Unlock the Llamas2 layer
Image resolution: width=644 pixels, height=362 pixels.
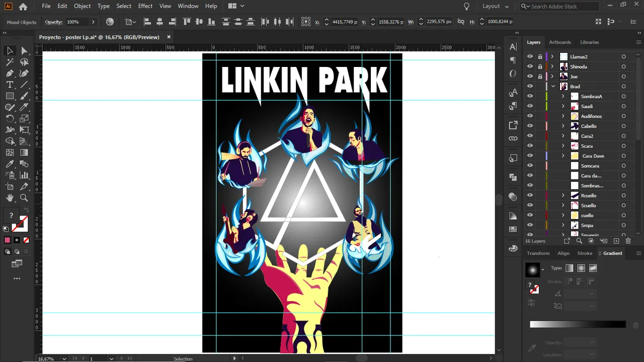pos(540,57)
